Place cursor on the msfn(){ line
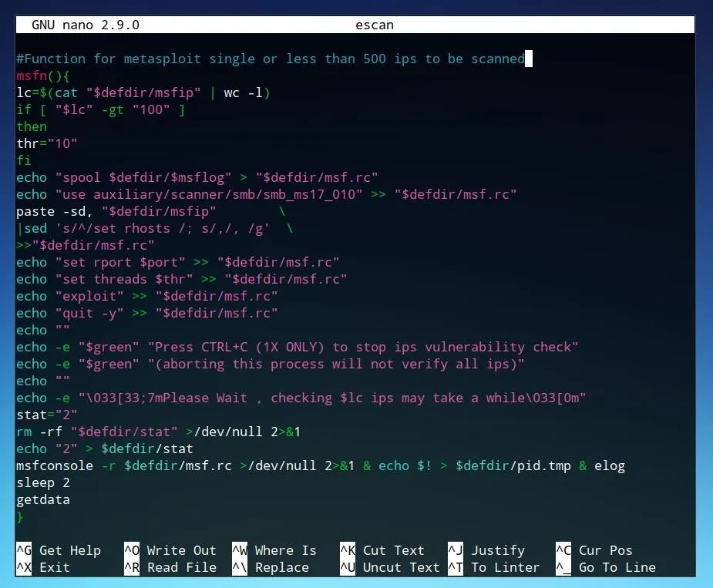Viewport: 713px width, 588px height. pyautogui.click(x=42, y=76)
